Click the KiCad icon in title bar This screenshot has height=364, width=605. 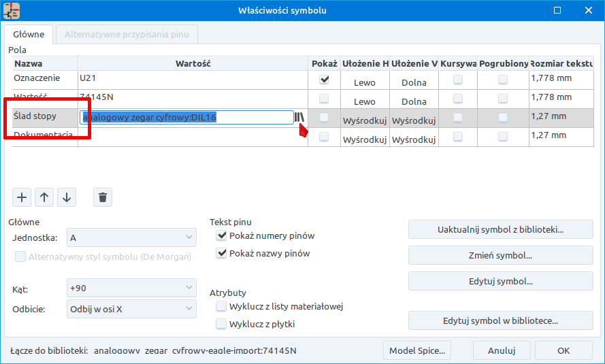pyautogui.click(x=12, y=10)
